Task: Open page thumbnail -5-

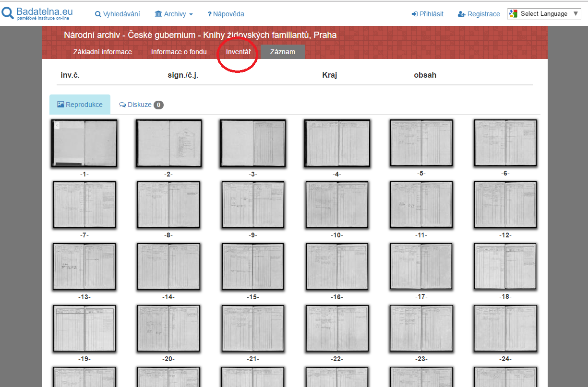Action: pyautogui.click(x=421, y=143)
